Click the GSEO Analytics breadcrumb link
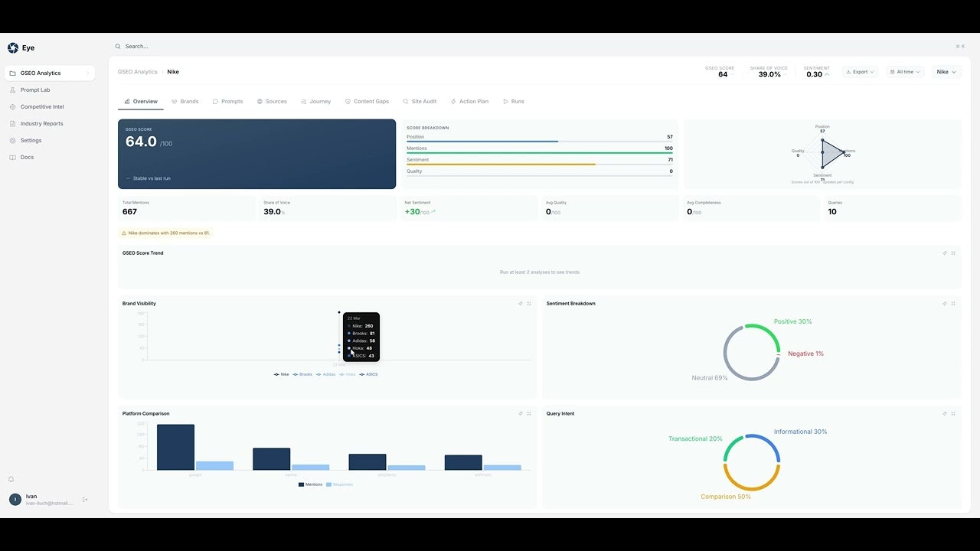 click(x=138, y=72)
